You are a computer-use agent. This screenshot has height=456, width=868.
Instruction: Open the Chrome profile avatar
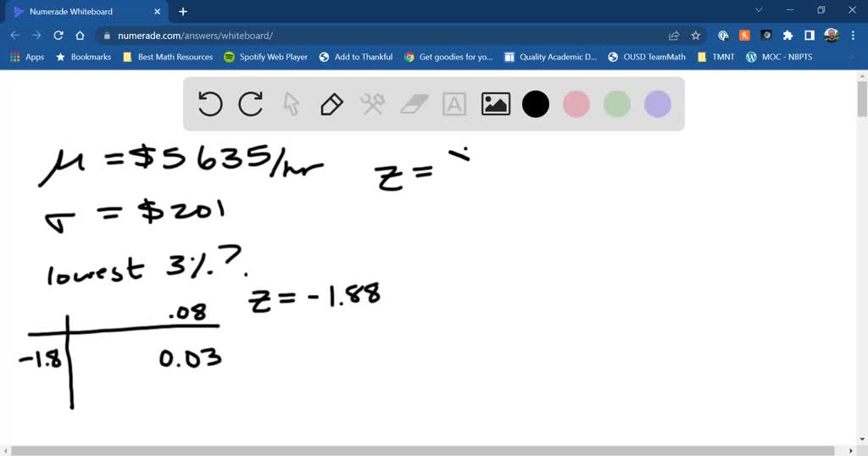point(831,36)
